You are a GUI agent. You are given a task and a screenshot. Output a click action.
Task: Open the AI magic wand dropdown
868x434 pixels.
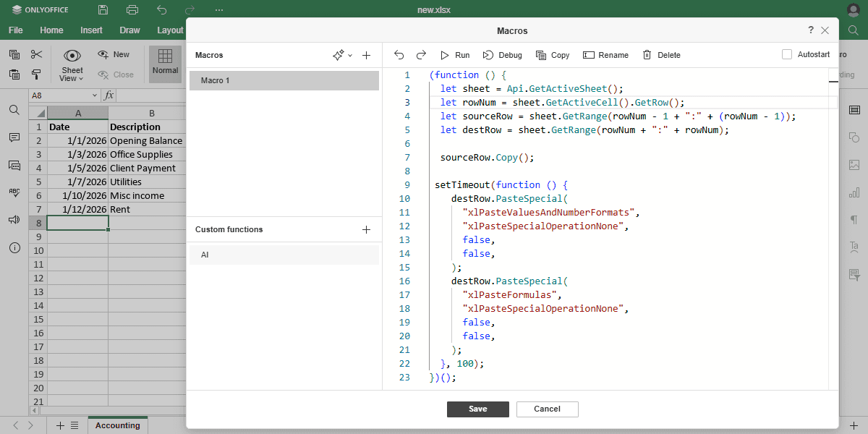tap(342, 55)
